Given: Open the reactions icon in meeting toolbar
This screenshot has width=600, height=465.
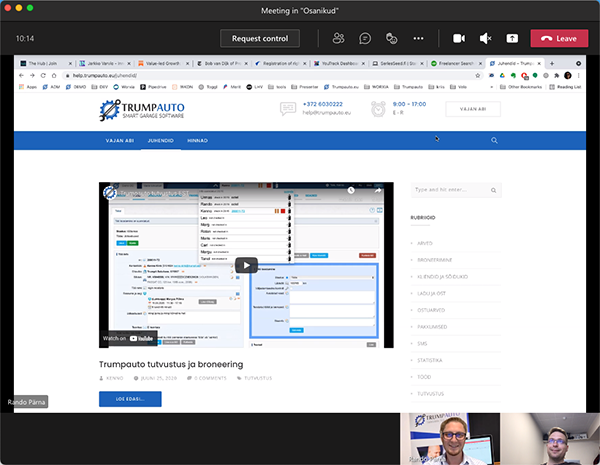Looking at the screenshot, I should (x=391, y=38).
